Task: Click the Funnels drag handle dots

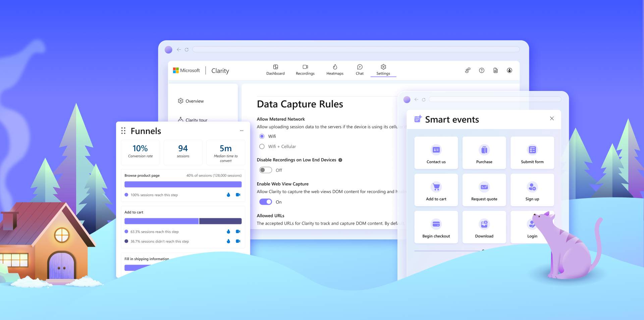Action: pyautogui.click(x=123, y=131)
